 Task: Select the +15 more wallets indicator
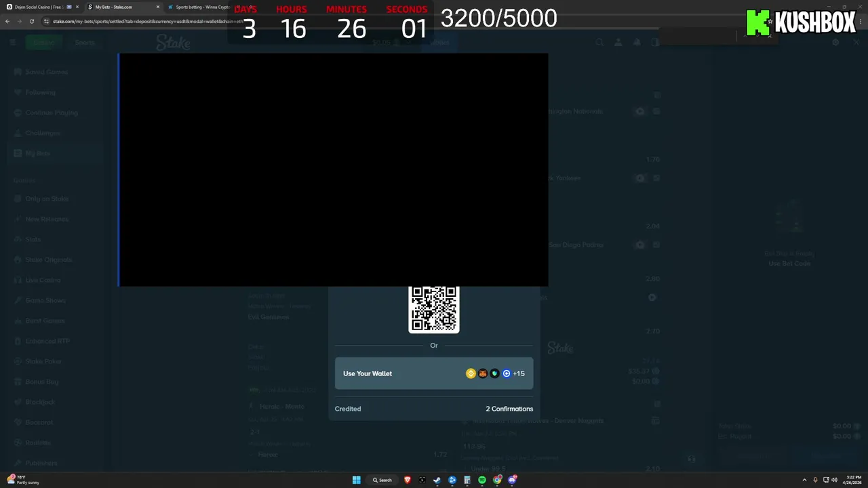point(519,373)
